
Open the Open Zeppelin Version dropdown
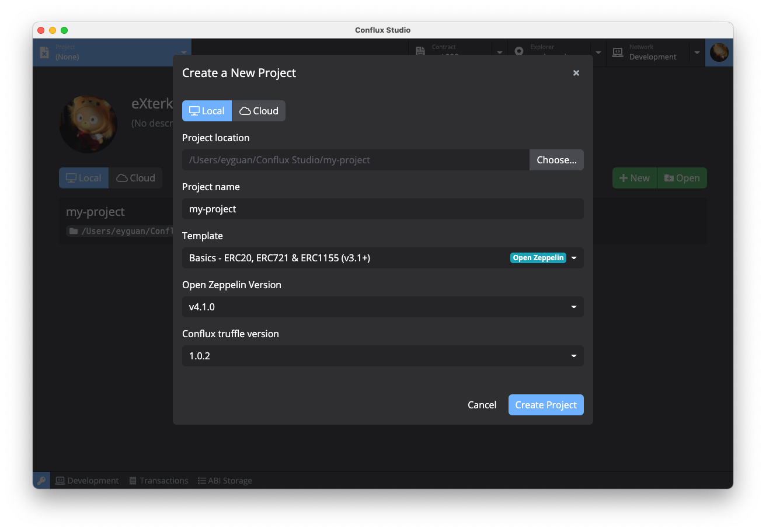(383, 307)
